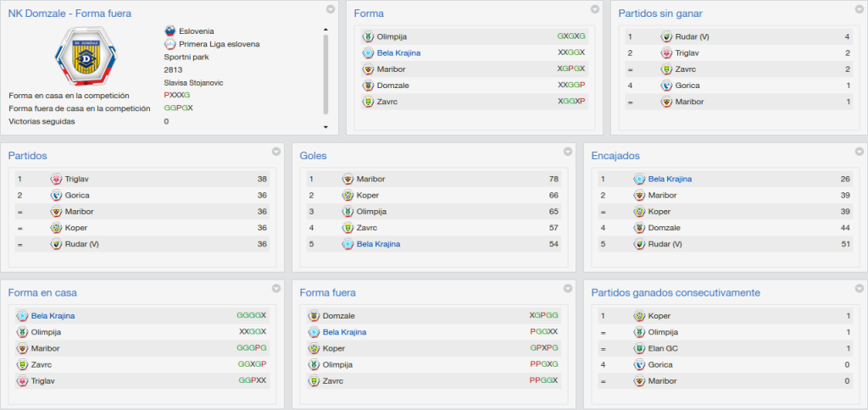The image size is (868, 410).
Task: Click Maribor's badge in the Goles panel
Action: [x=348, y=180]
